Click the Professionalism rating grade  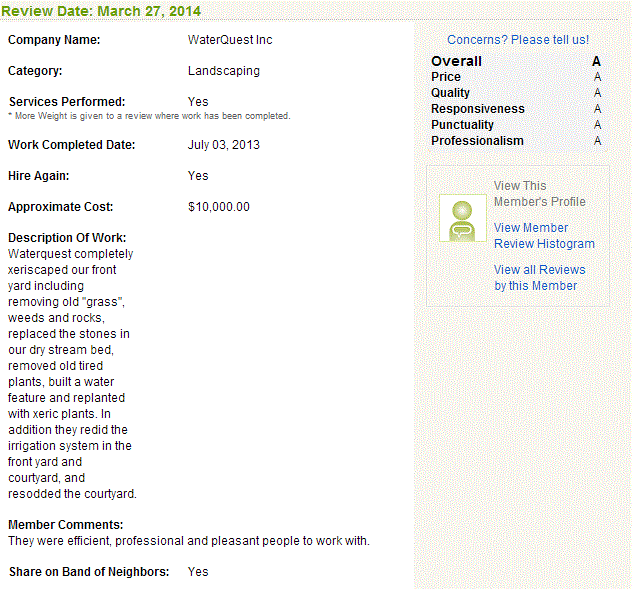pyautogui.click(x=597, y=141)
